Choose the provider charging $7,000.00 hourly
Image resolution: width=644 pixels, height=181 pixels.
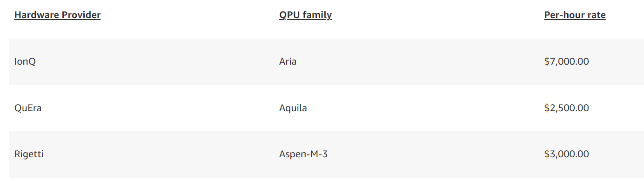25,61
